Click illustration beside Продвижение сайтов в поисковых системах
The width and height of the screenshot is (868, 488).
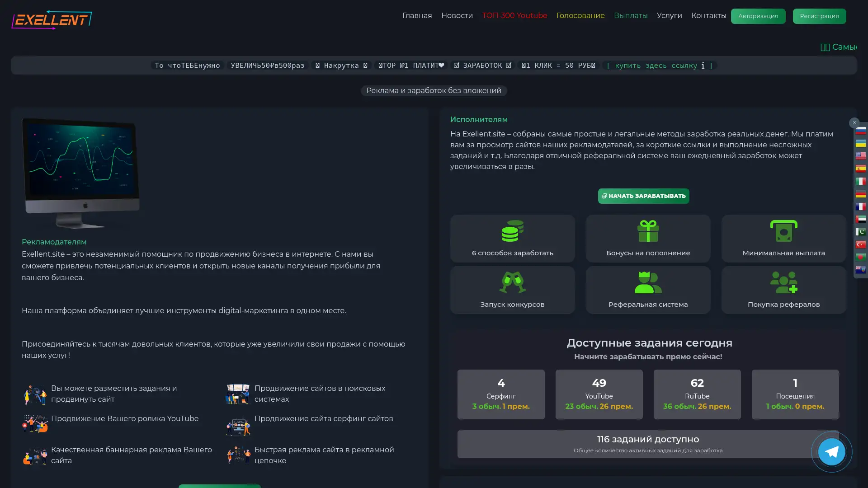pyautogui.click(x=238, y=394)
